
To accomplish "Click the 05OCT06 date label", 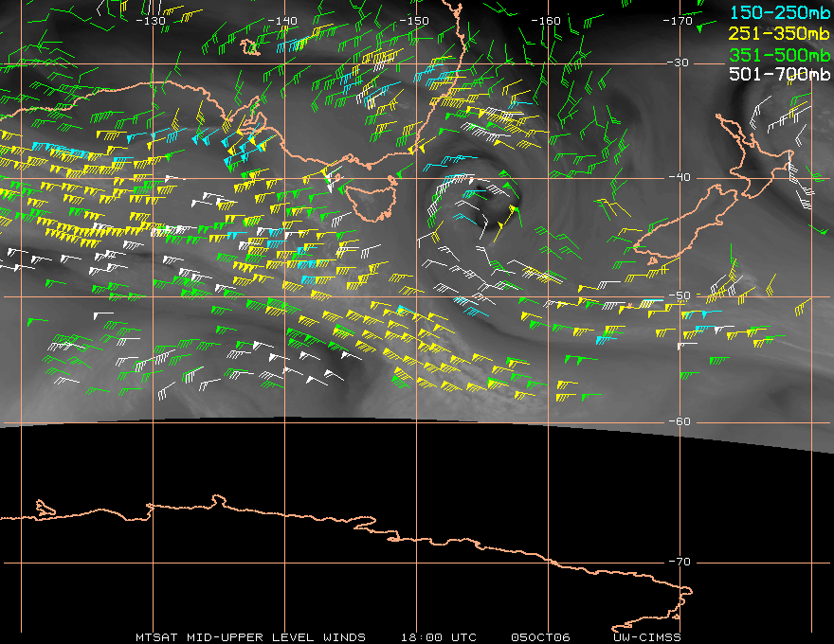I will [540, 636].
